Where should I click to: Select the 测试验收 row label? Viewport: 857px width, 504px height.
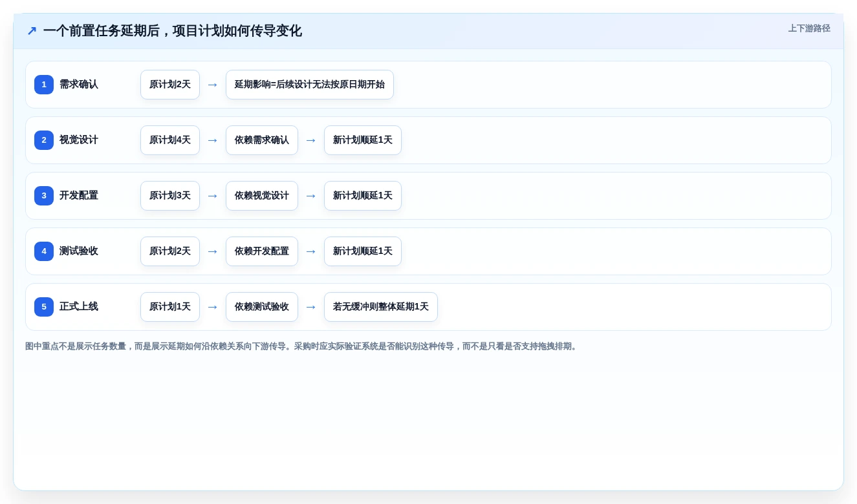(79, 251)
